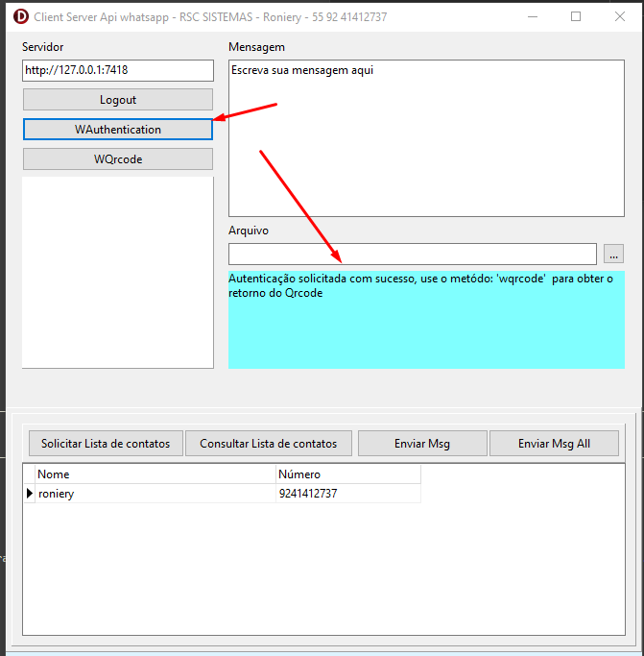Click the row indicator arrow beside roniery

pyautogui.click(x=29, y=494)
